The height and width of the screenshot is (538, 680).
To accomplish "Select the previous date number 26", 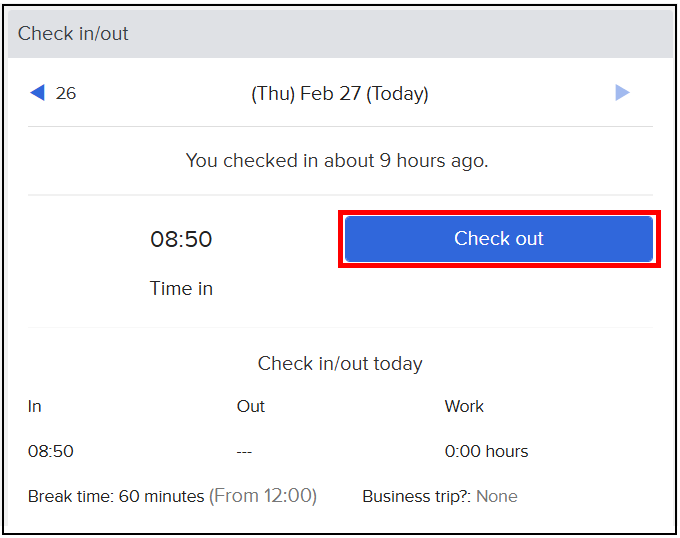I will (66, 93).
